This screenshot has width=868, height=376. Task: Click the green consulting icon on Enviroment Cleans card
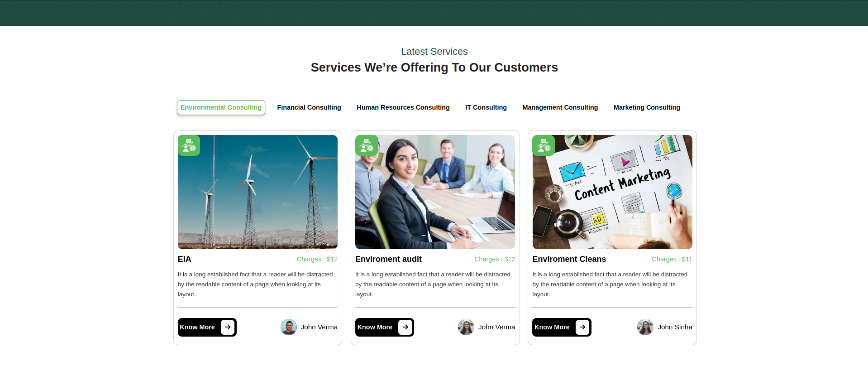pyautogui.click(x=544, y=145)
